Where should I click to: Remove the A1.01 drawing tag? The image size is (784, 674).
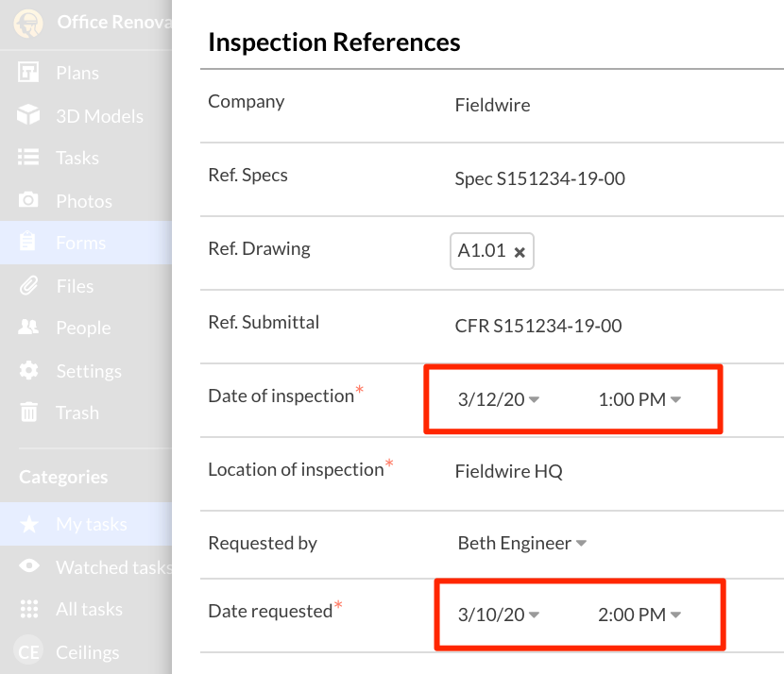tap(520, 252)
